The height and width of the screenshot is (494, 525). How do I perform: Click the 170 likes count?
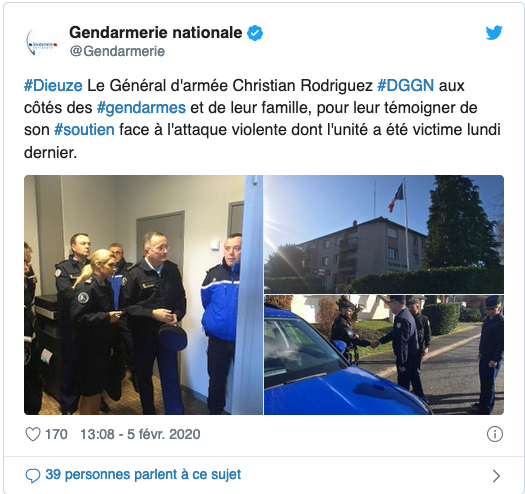(56, 434)
